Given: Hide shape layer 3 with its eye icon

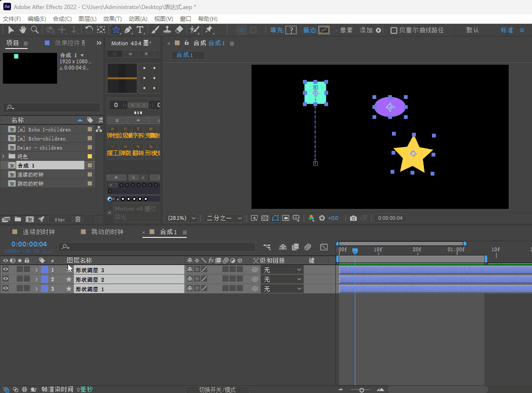Looking at the screenshot, I should [x=6, y=270].
